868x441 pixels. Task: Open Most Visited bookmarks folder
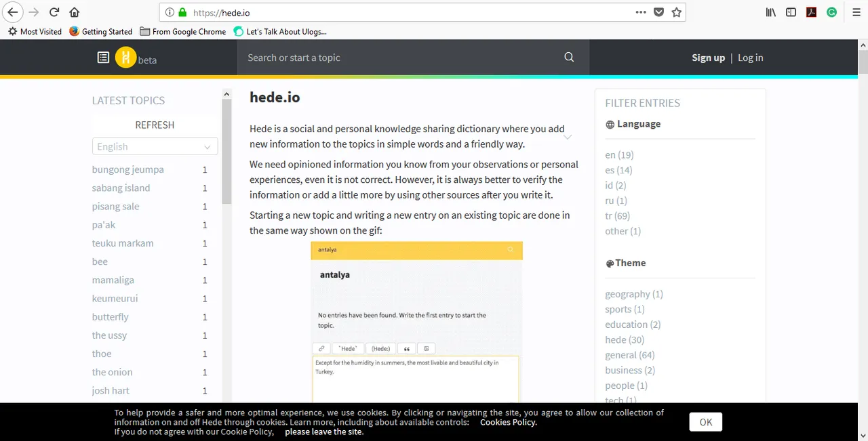(x=35, y=31)
